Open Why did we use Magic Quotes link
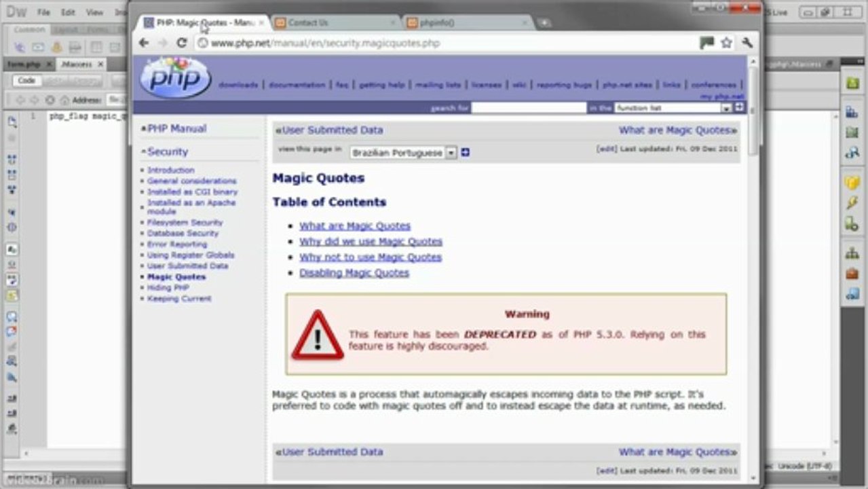This screenshot has height=489, width=868. [371, 241]
